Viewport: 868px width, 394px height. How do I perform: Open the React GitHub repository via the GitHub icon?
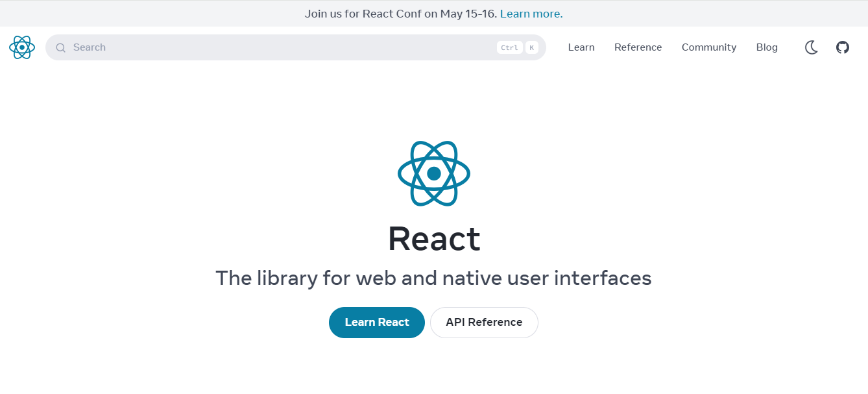842,47
